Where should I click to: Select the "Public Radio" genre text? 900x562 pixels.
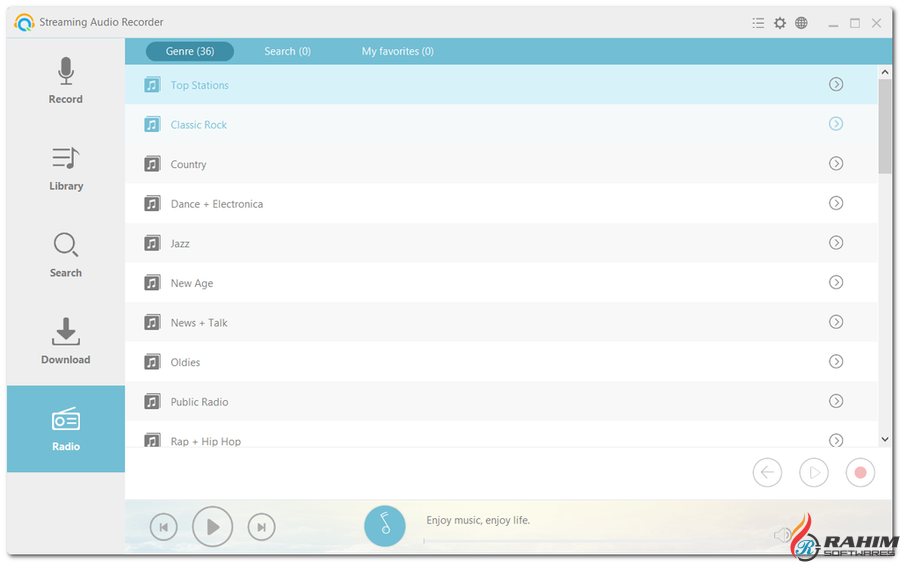click(x=199, y=402)
